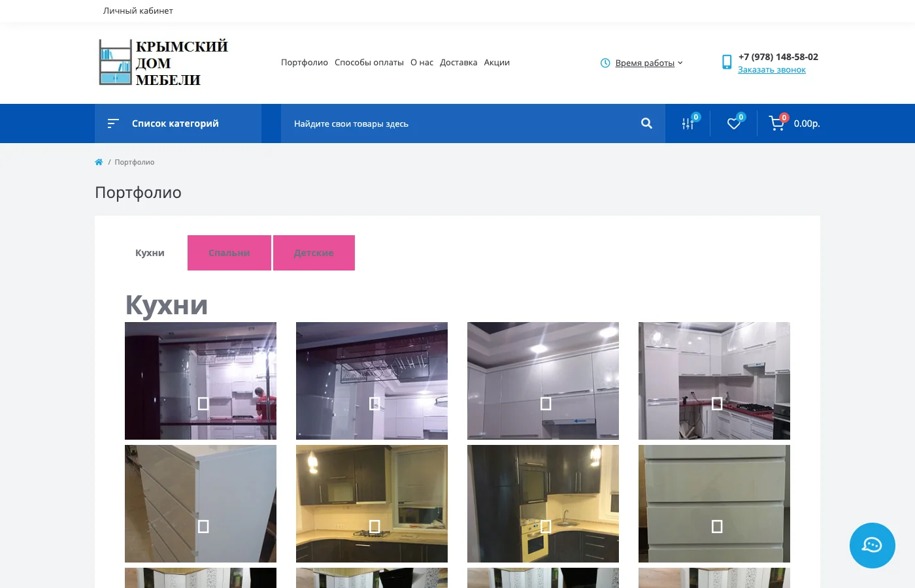Click the Крымский Дом Мебели logo
The width and height of the screenshot is (915, 588).
(x=163, y=63)
